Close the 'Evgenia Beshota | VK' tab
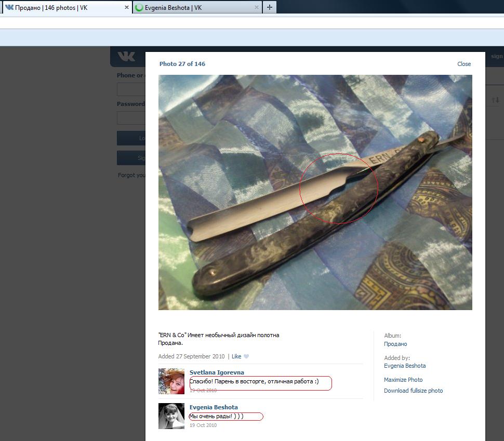The height and width of the screenshot is (441, 504). pyautogui.click(x=257, y=7)
